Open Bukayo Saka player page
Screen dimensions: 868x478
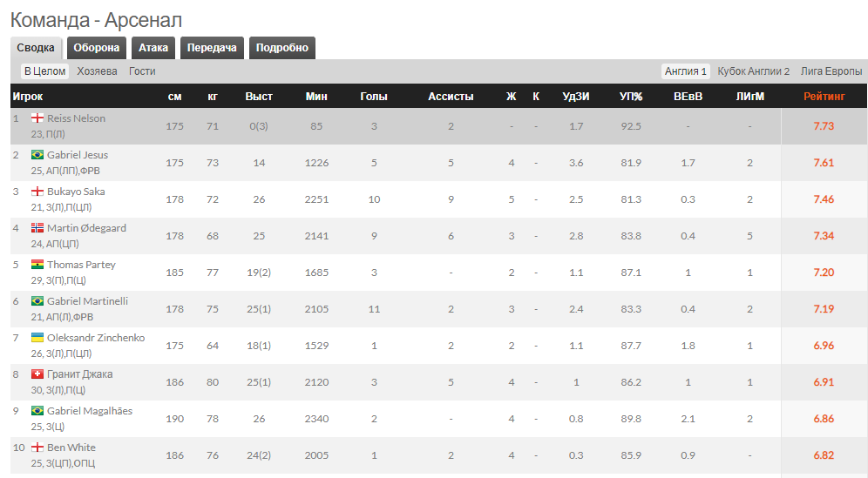(77, 192)
